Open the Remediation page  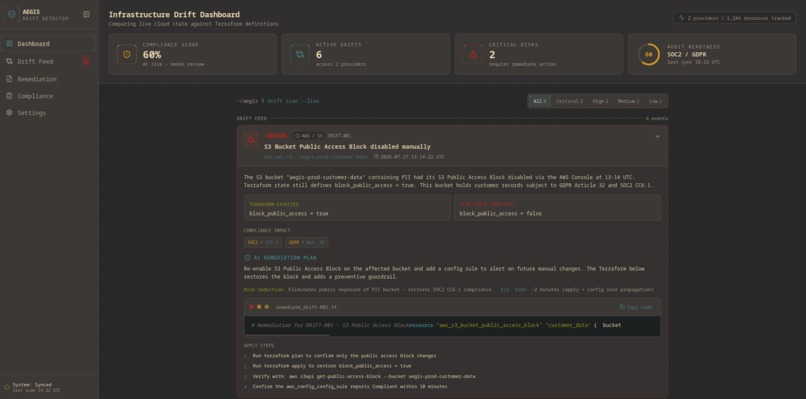(48, 79)
